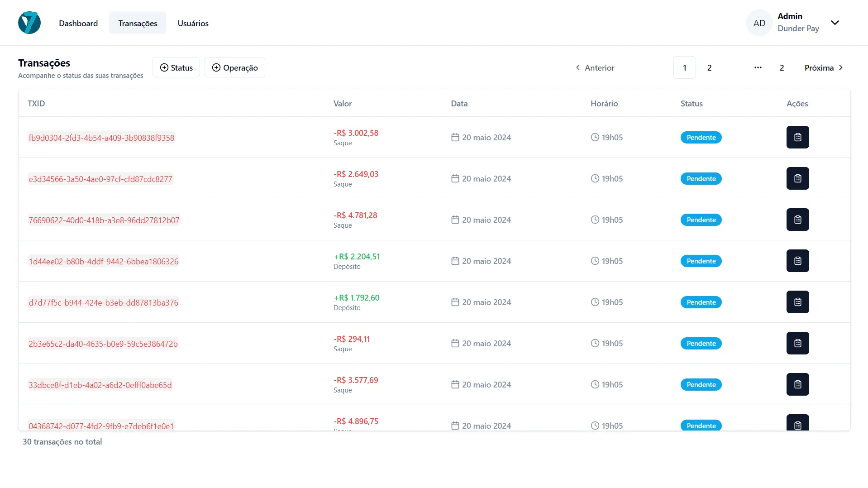Open details for transaction 2b3e65c2
The image size is (868, 488).
[797, 343]
